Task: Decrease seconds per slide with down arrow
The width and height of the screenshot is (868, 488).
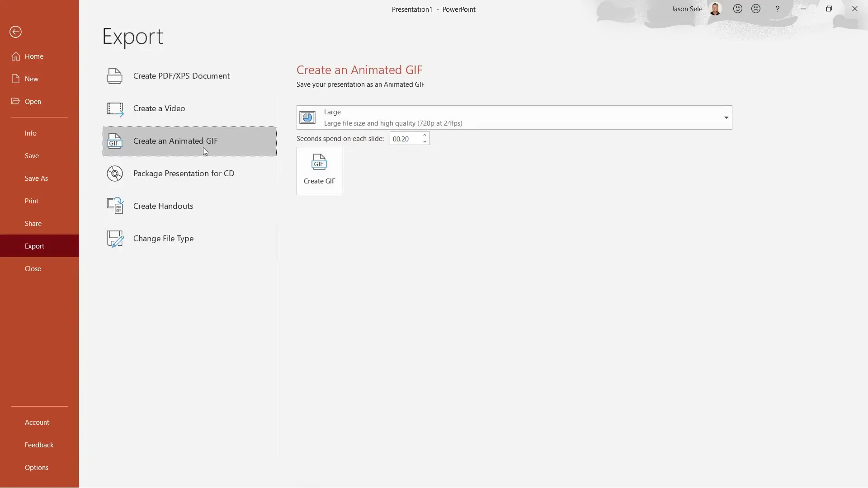Action: point(425,142)
